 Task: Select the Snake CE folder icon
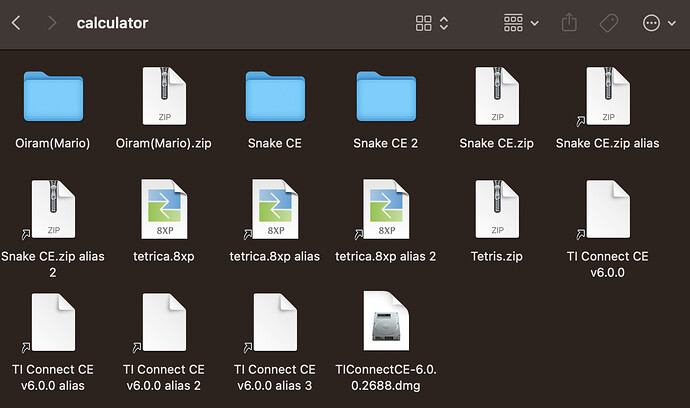[275, 96]
